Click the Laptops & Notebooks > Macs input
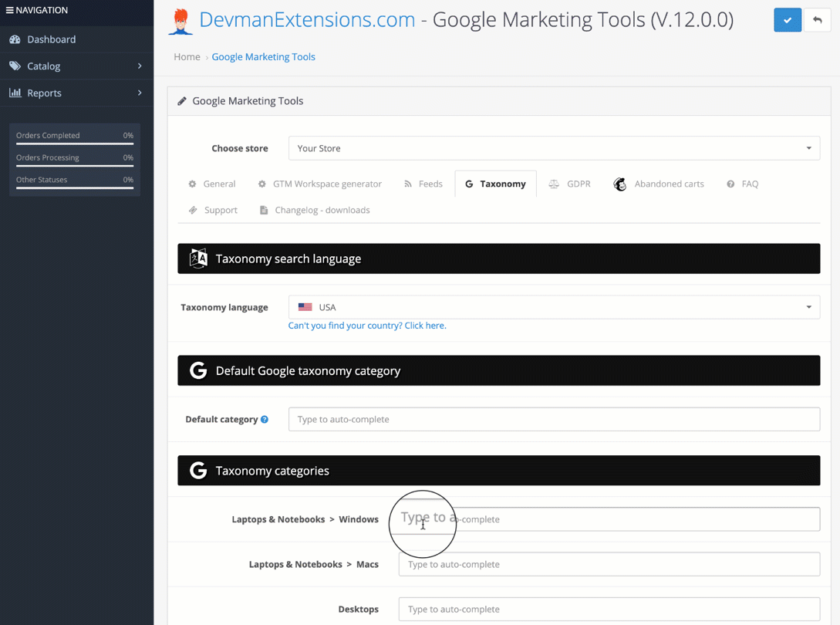This screenshot has width=840, height=625. (609, 564)
